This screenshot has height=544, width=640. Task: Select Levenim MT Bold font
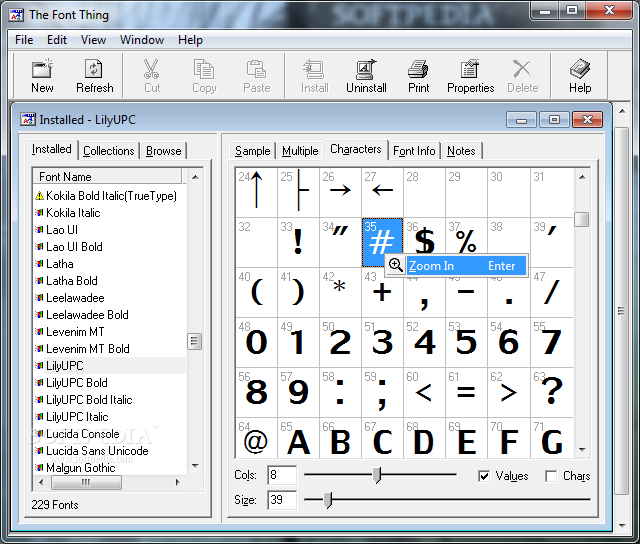pyautogui.click(x=88, y=349)
